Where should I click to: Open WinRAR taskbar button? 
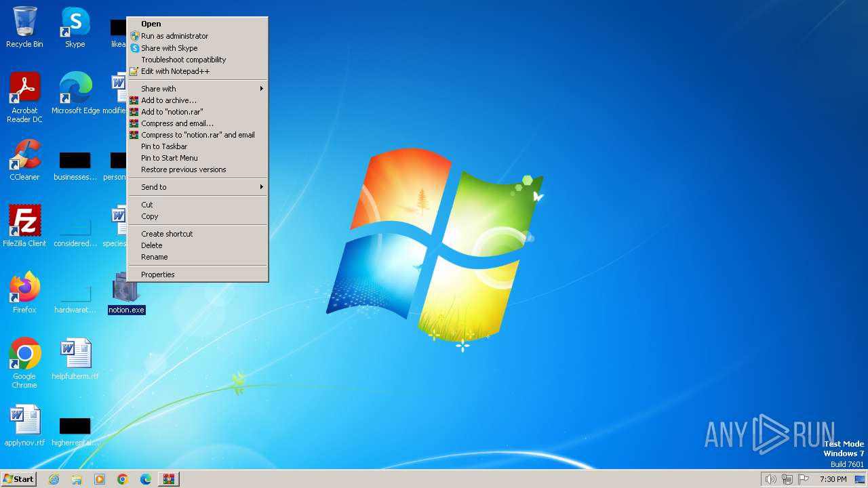[x=169, y=479]
